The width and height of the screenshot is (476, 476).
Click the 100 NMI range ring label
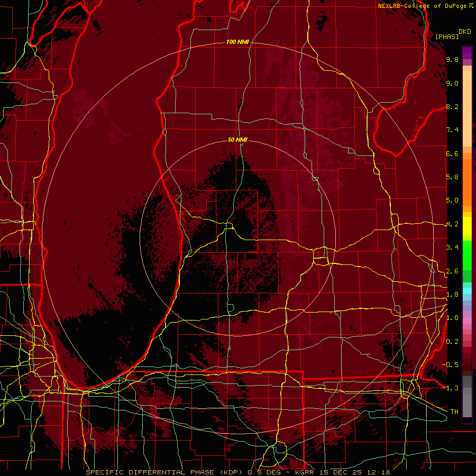tap(237, 42)
